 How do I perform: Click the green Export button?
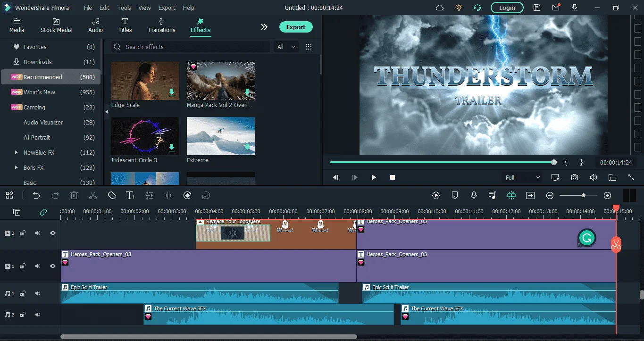(296, 27)
